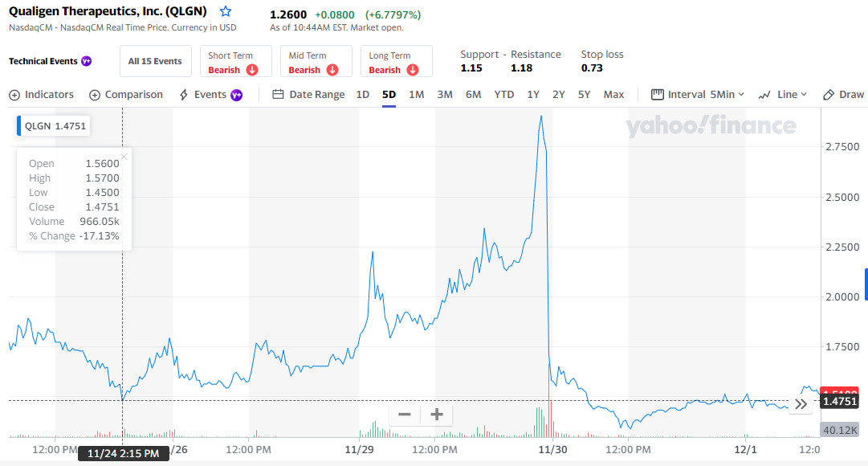The height and width of the screenshot is (466, 868).
Task: Click the current price 1.2600
Action: (x=287, y=15)
